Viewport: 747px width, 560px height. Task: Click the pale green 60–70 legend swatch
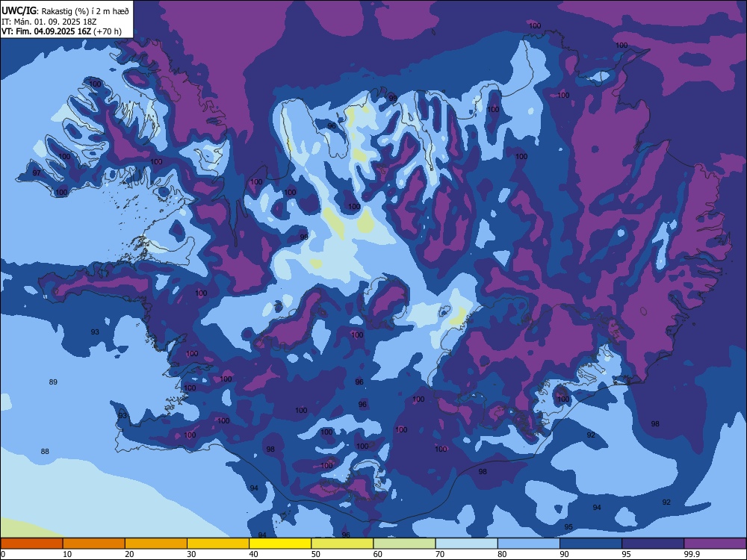coord(404,544)
